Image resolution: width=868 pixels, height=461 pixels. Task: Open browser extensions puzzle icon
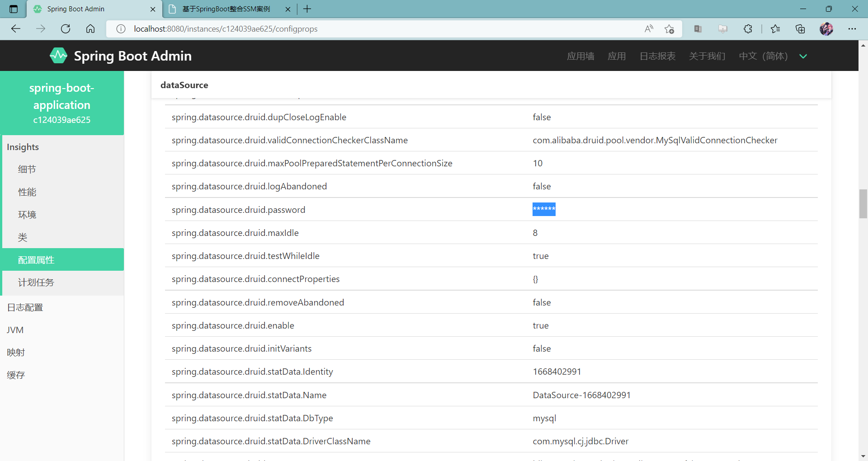tap(748, 29)
